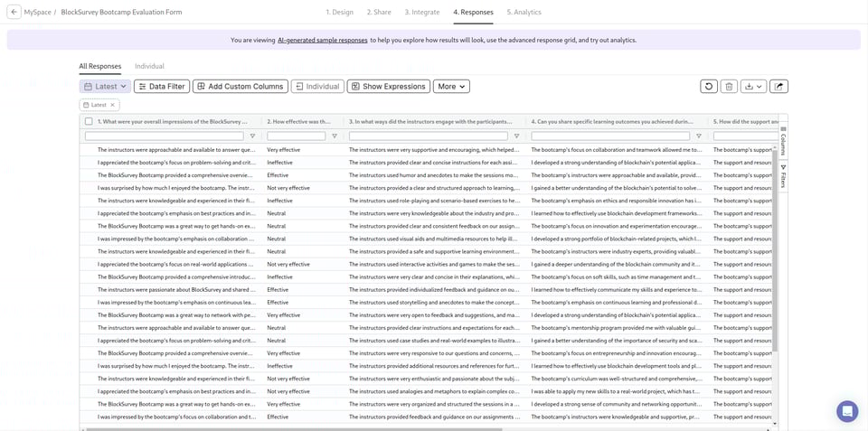Screen dimensions: 868x431
Task: Select cell 'The instructors used case studies and real-world'
Action: coord(435,341)
